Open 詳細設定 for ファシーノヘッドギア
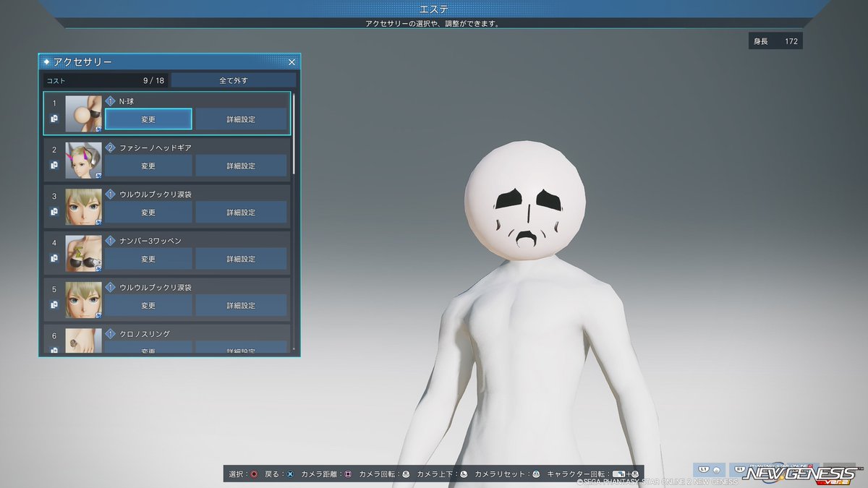Image resolution: width=868 pixels, height=488 pixels. click(x=241, y=166)
